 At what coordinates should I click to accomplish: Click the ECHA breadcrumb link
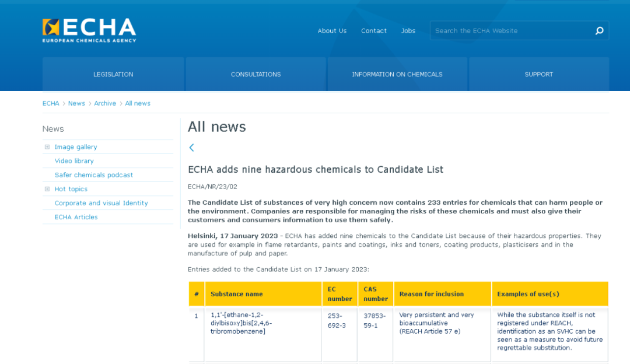click(x=51, y=103)
